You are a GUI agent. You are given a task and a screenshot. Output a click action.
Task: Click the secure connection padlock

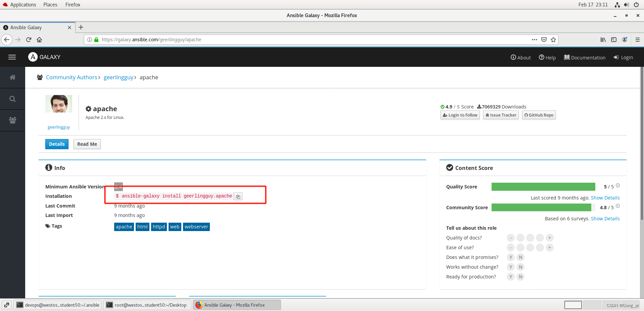click(96, 40)
